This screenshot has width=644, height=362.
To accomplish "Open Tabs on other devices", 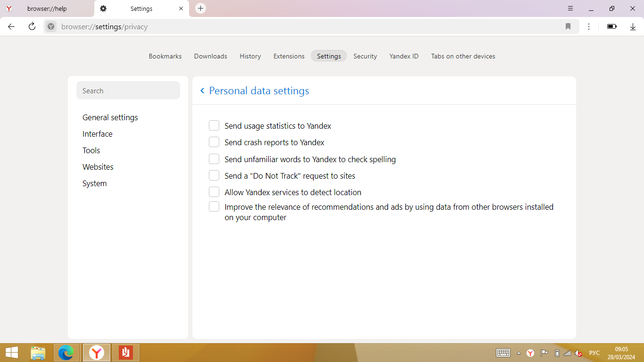I will 463,56.
